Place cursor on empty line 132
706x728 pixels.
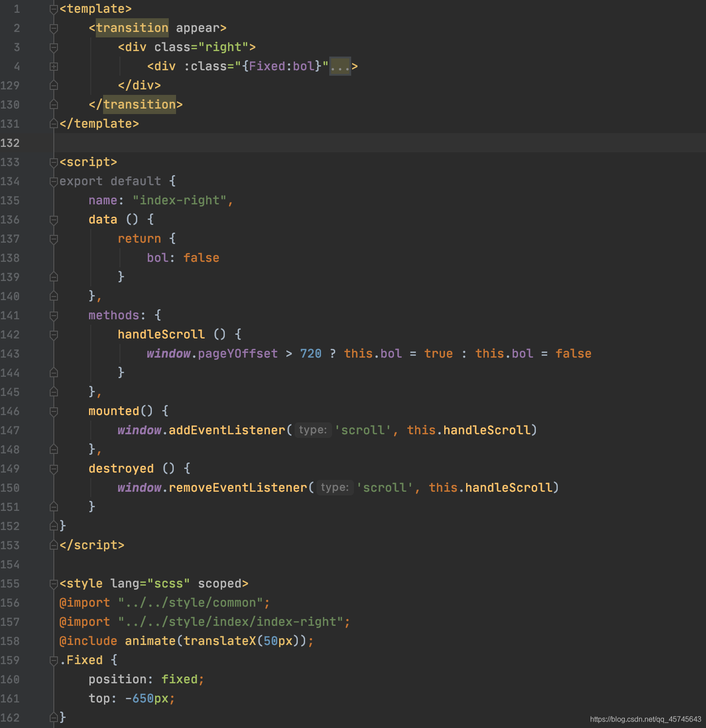click(379, 143)
